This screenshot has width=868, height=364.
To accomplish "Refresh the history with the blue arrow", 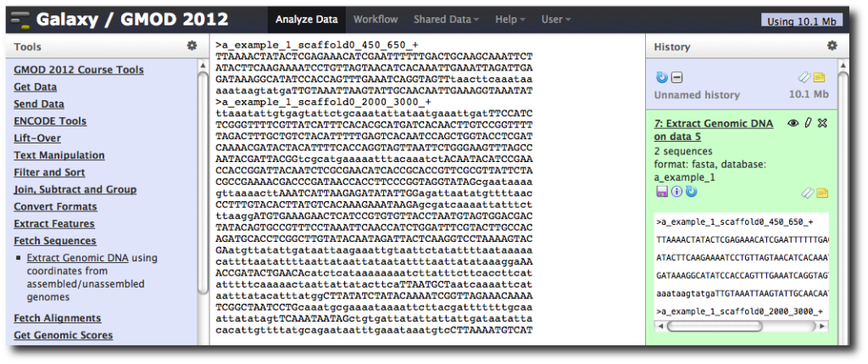I will (x=661, y=77).
